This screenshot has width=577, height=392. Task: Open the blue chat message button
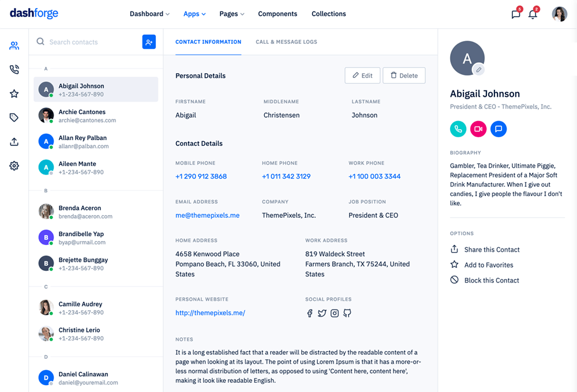pos(499,129)
